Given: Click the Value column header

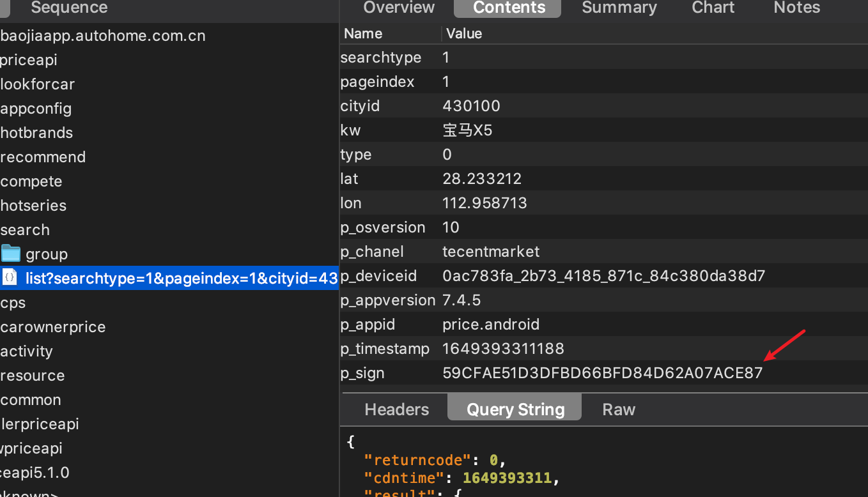Looking at the screenshot, I should point(464,33).
